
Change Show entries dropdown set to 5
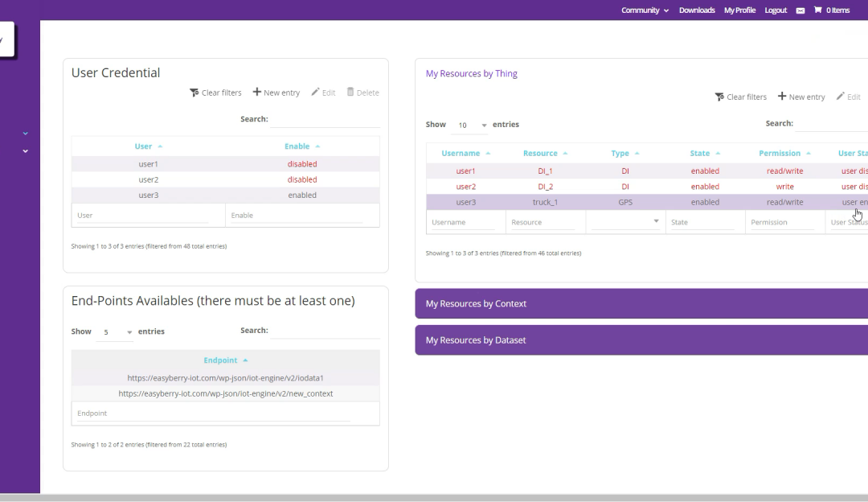(115, 332)
